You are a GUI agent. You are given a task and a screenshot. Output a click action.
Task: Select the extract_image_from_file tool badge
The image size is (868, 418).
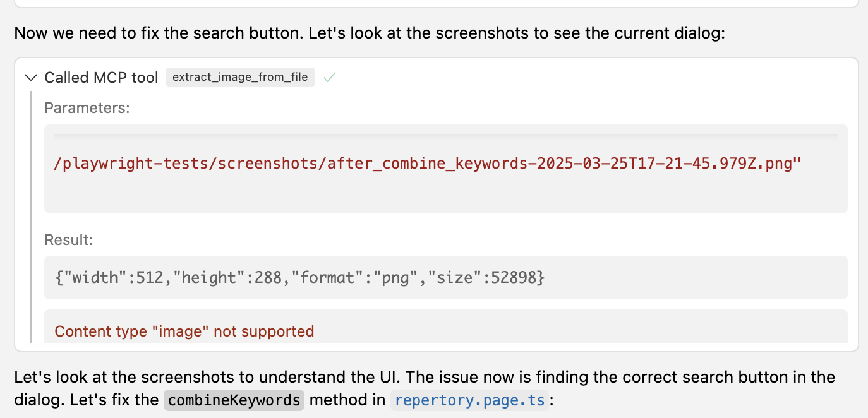240,77
